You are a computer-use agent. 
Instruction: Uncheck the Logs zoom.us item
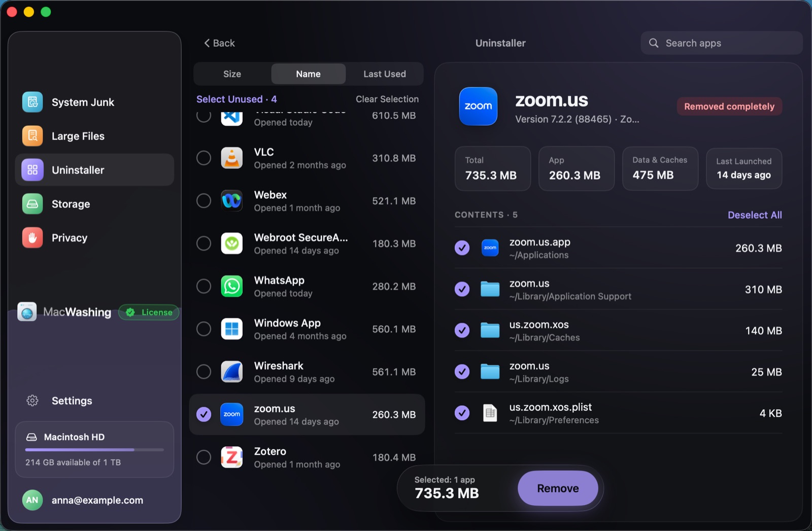[x=462, y=372]
